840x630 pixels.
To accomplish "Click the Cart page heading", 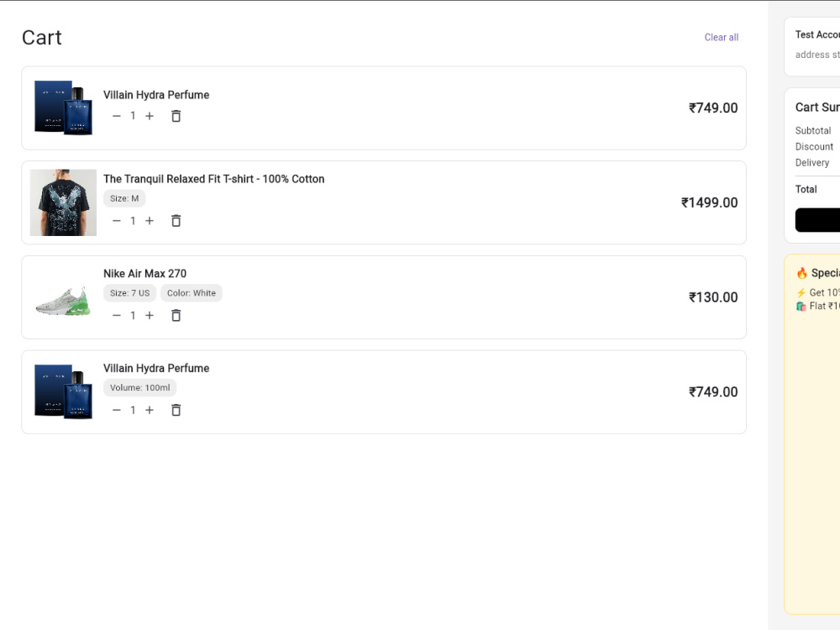I will tap(42, 38).
